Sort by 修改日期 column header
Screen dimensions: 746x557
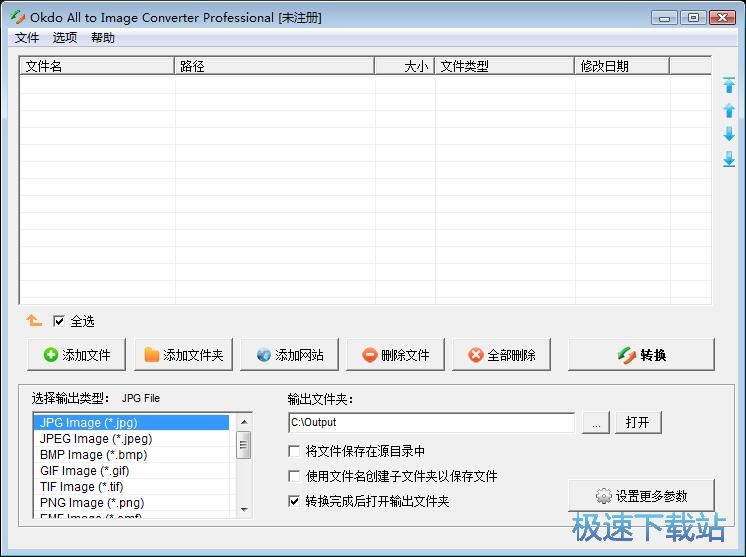[622, 66]
